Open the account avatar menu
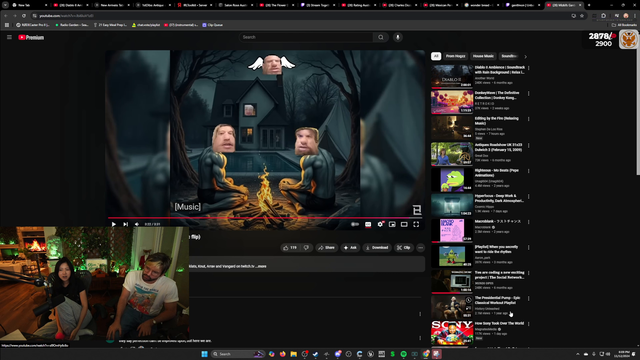Viewport: 640px width, 360px height. click(x=629, y=40)
